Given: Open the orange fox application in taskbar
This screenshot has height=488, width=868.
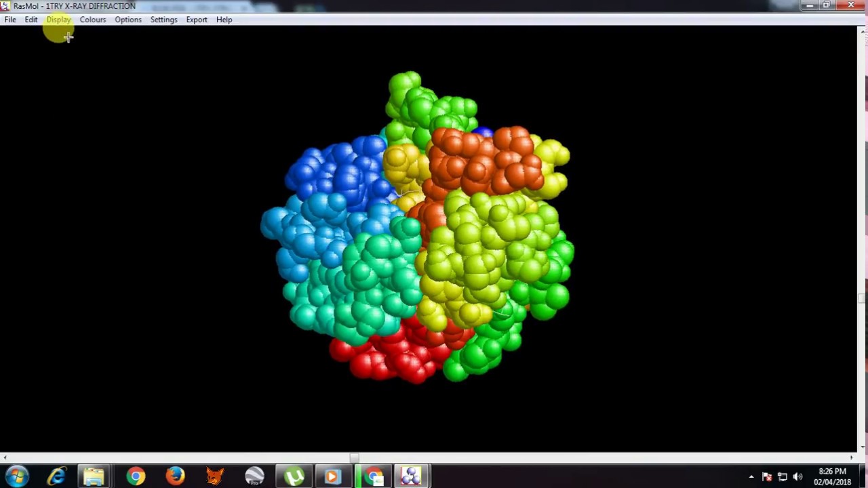Looking at the screenshot, I should (x=215, y=476).
